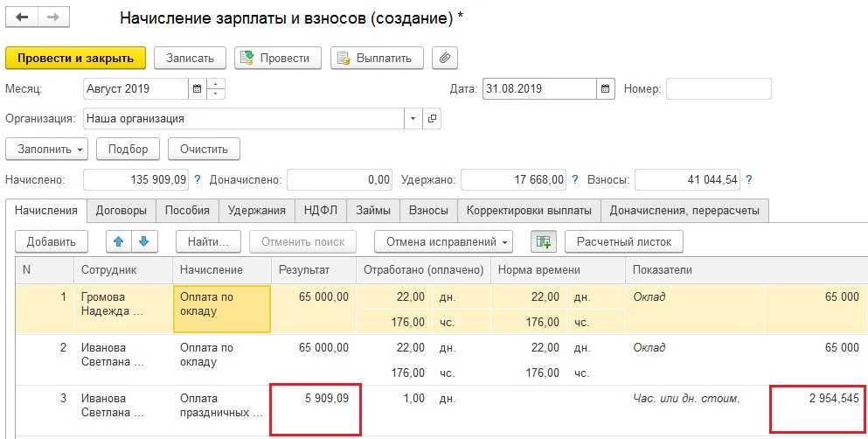Open the Удержания tab

257,211
